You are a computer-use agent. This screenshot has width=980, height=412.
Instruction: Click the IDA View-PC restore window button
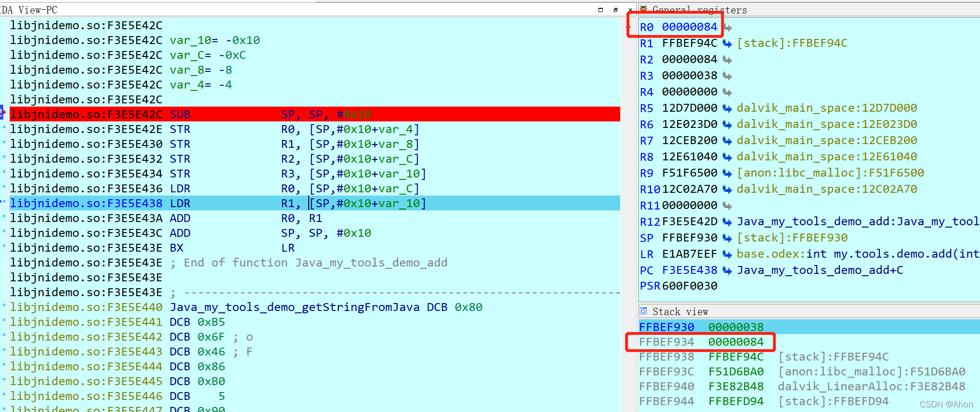(601, 10)
